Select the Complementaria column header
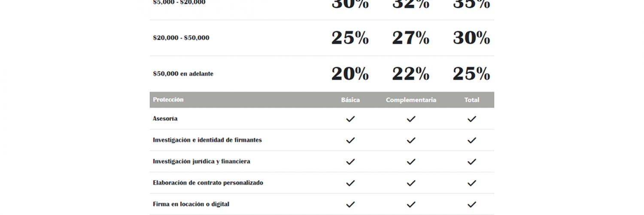 [x=411, y=100]
